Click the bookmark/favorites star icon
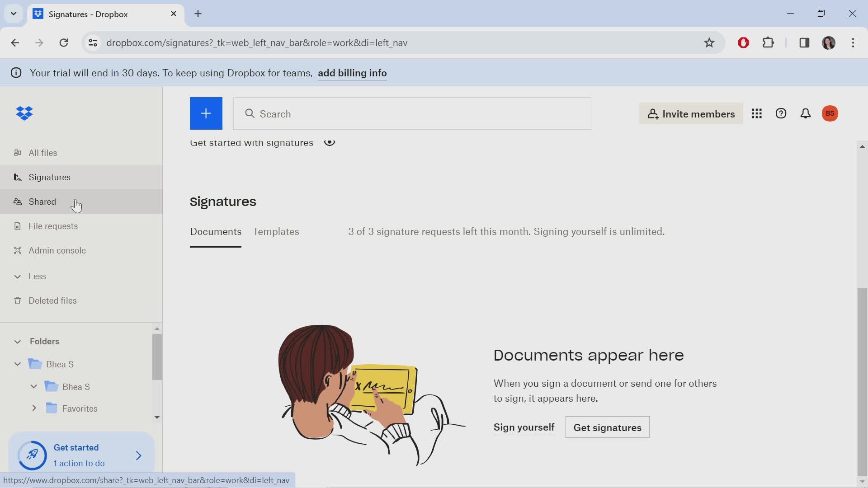 click(709, 42)
